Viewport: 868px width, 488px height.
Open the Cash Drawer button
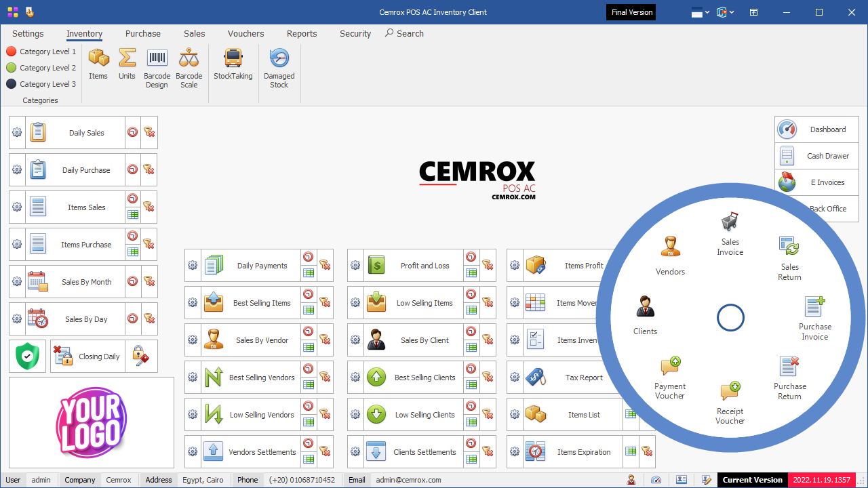point(816,156)
